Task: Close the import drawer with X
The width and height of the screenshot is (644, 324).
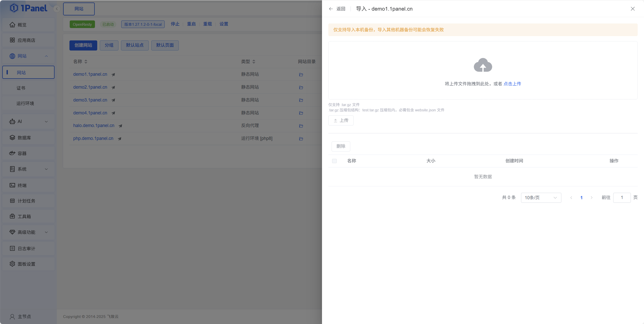Action: pos(633,9)
